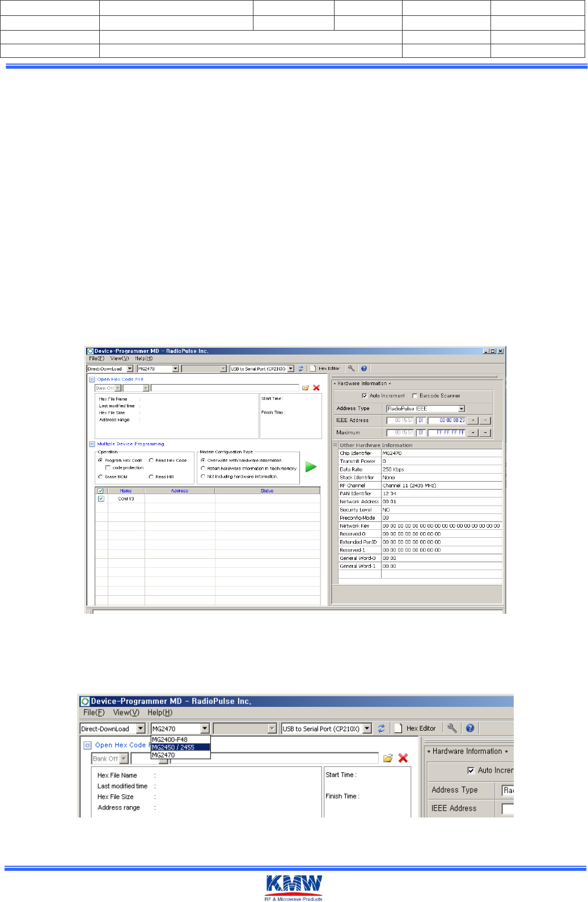Click refresh ports icon in upper screenshot toolbar

[x=301, y=369]
